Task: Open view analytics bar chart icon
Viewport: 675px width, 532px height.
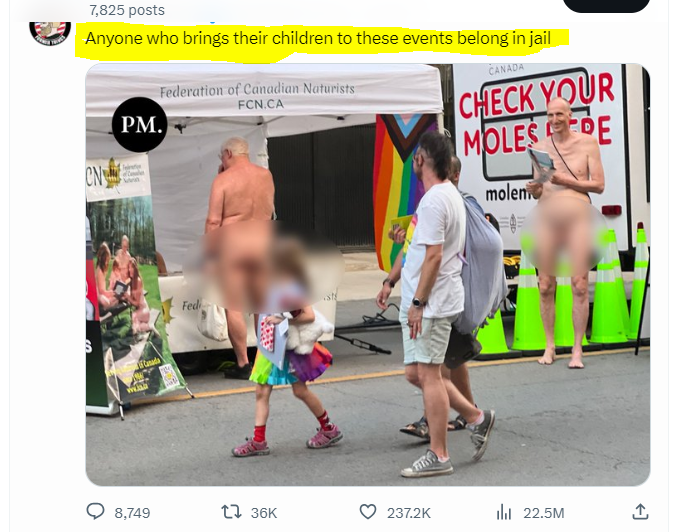Action: coord(504,512)
